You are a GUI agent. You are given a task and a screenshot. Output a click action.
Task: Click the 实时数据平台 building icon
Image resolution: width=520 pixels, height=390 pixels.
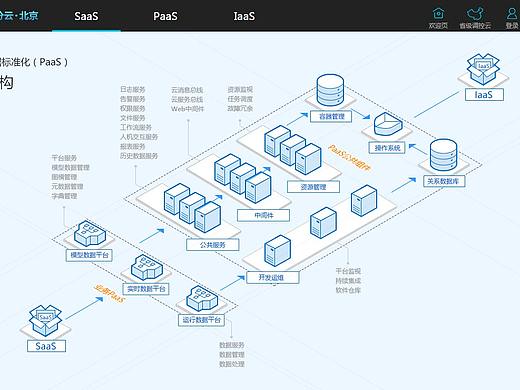147,267
